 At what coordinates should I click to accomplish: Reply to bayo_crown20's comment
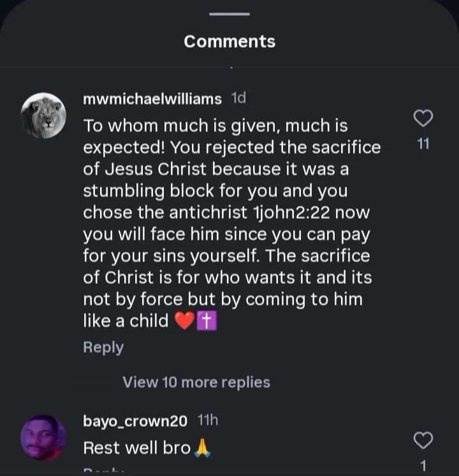click(103, 471)
